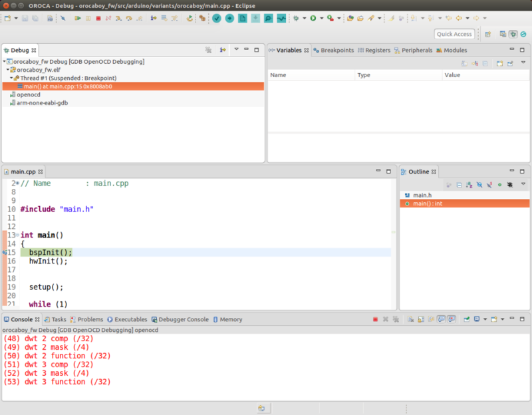
Task: Toggle Hide Static Members in Outline toolbar
Action: (489, 185)
